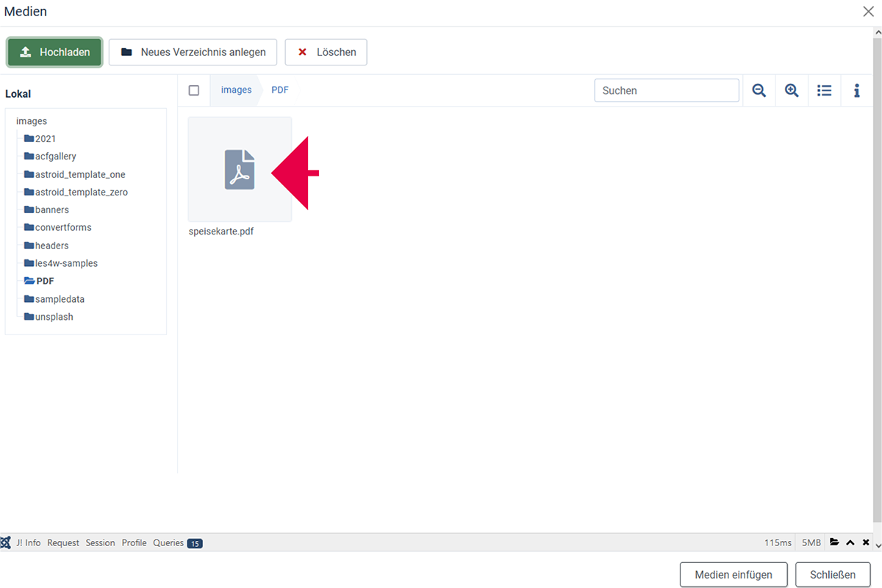Click the Suchen search field
Screen dimensions: 882x588
click(666, 90)
